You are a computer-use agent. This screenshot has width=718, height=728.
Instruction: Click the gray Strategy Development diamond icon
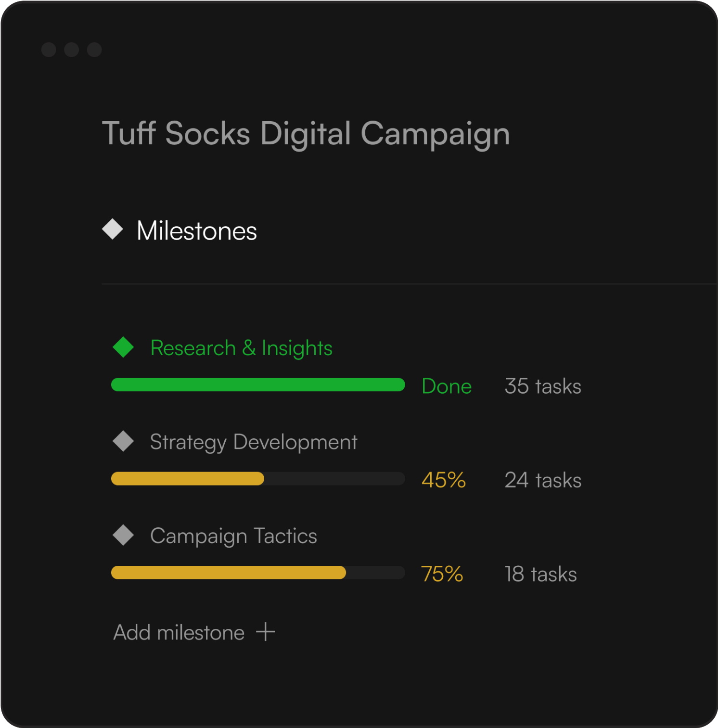click(123, 441)
